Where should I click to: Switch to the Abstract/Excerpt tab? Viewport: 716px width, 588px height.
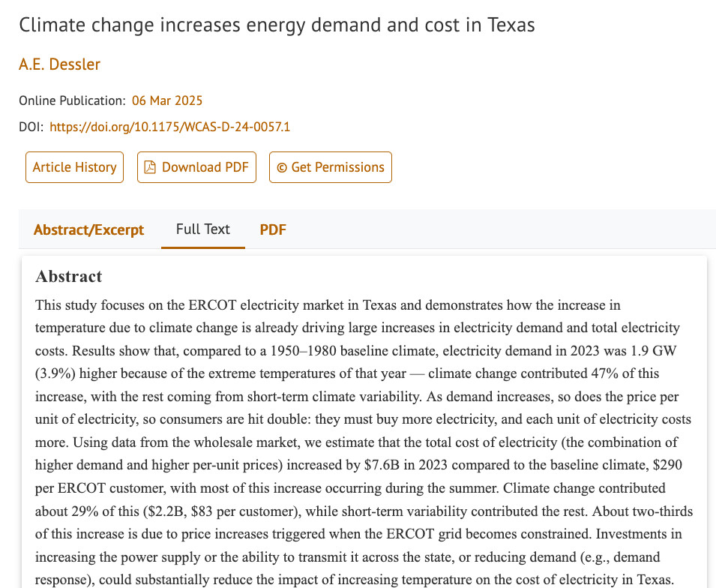(88, 229)
